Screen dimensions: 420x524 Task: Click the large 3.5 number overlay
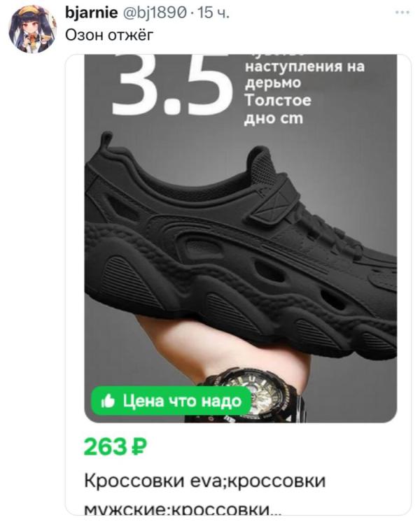point(171,85)
